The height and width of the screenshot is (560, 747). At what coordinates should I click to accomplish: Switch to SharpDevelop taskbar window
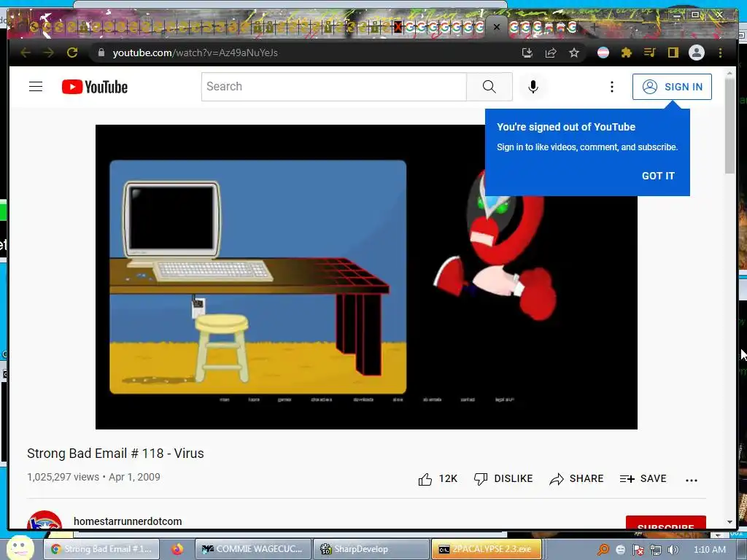point(371,549)
